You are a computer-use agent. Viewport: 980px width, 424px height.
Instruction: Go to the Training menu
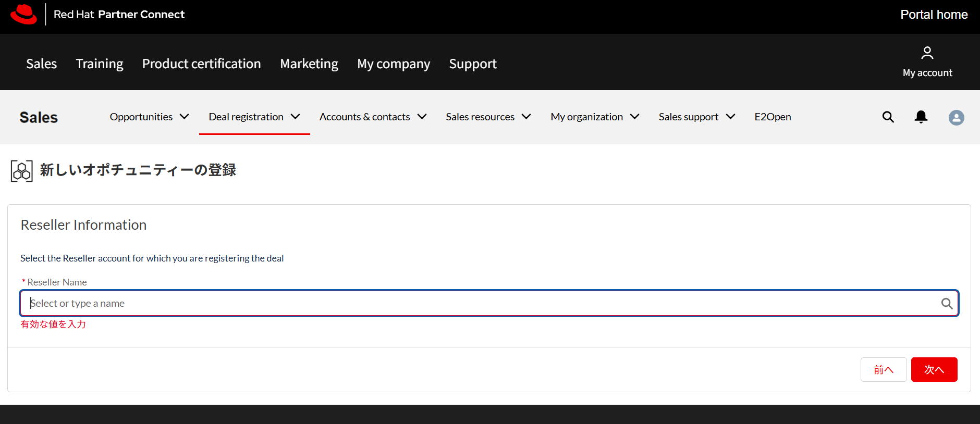[x=100, y=64]
